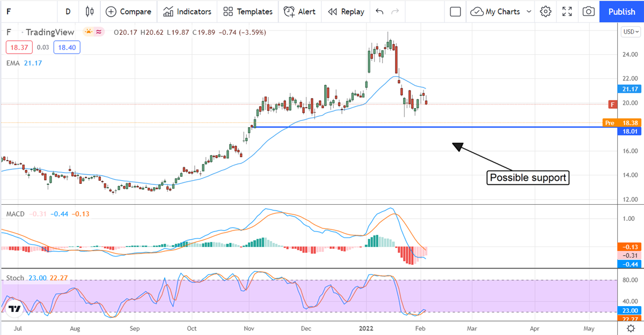Screen dimensions: 644x335
Task: Open the D timeframe interval selector
Action: pos(68,11)
